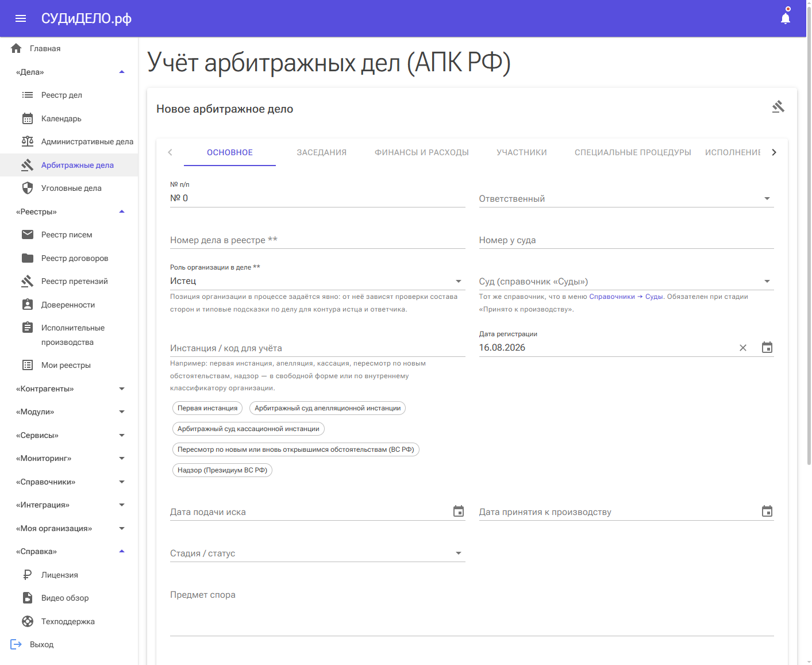The height and width of the screenshot is (665, 812).
Task: Collapse the «Справка» section
Action: pos(122,551)
